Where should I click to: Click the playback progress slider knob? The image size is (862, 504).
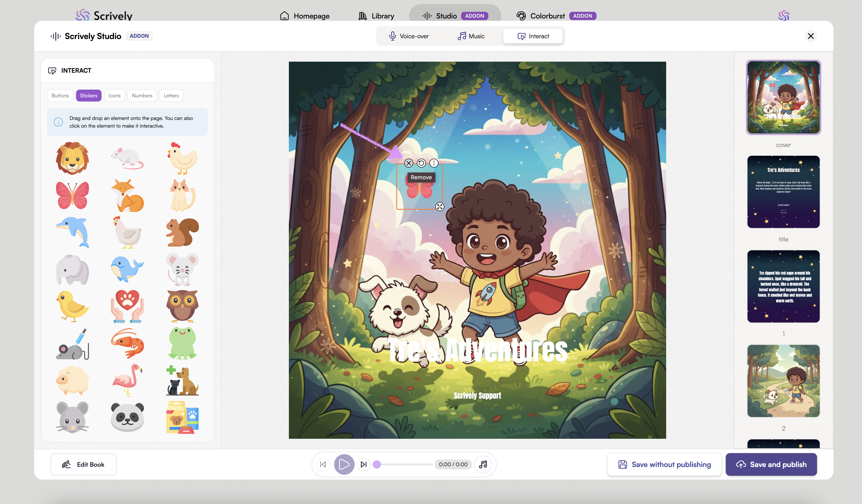pyautogui.click(x=377, y=464)
